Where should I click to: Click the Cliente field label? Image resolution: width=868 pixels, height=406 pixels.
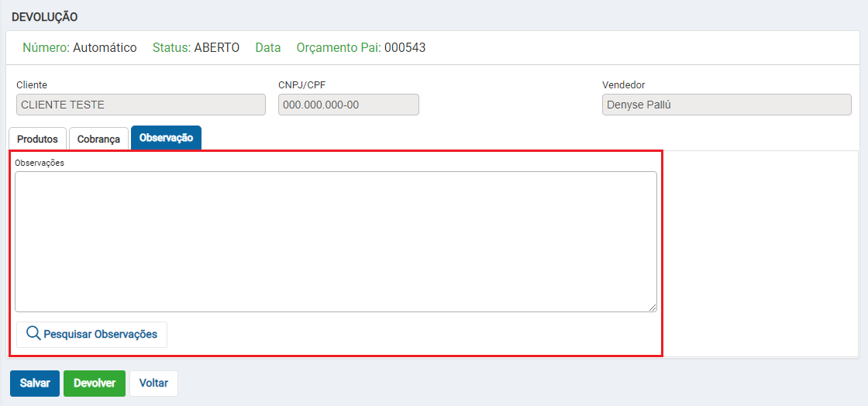(x=32, y=85)
